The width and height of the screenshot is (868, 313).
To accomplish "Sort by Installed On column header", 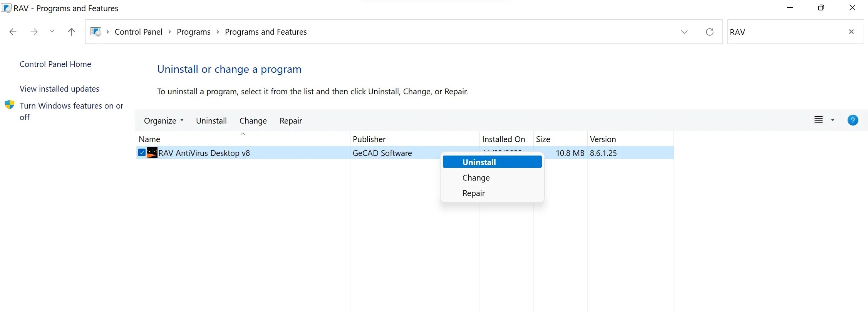I will click(x=506, y=139).
